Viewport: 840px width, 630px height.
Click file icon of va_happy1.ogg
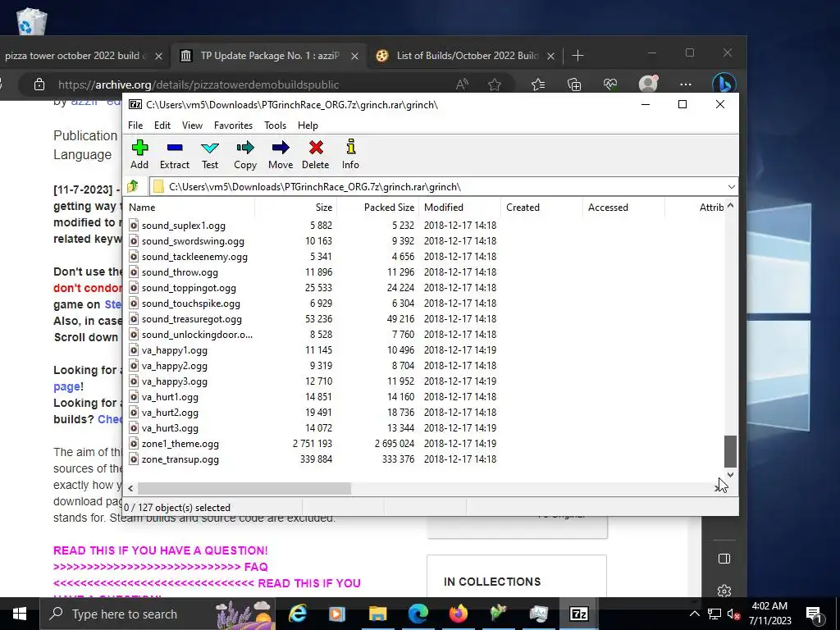tap(134, 350)
